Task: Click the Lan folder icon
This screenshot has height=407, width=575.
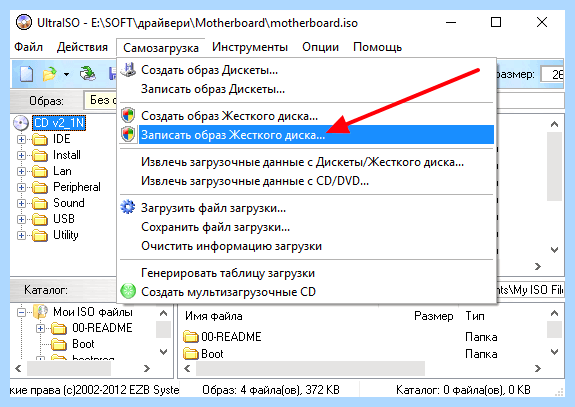Action: pyautogui.click(x=40, y=171)
